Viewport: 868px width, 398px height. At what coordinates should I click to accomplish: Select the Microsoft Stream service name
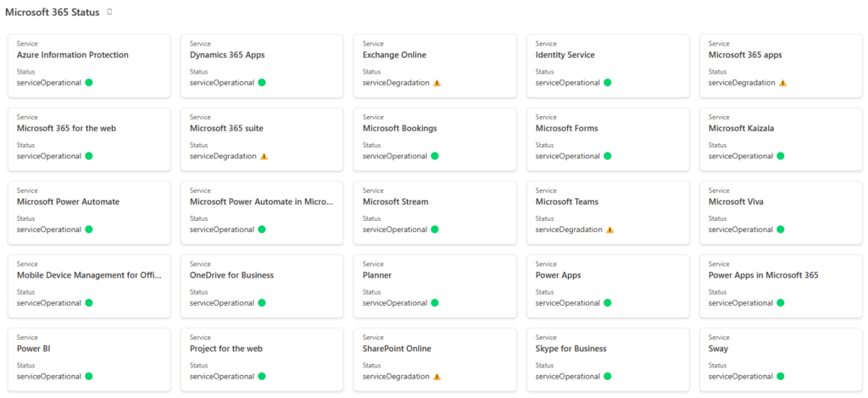tap(395, 202)
